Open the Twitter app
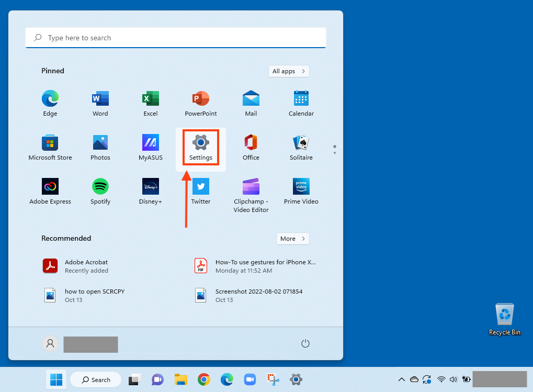533x392 pixels. pos(200,191)
